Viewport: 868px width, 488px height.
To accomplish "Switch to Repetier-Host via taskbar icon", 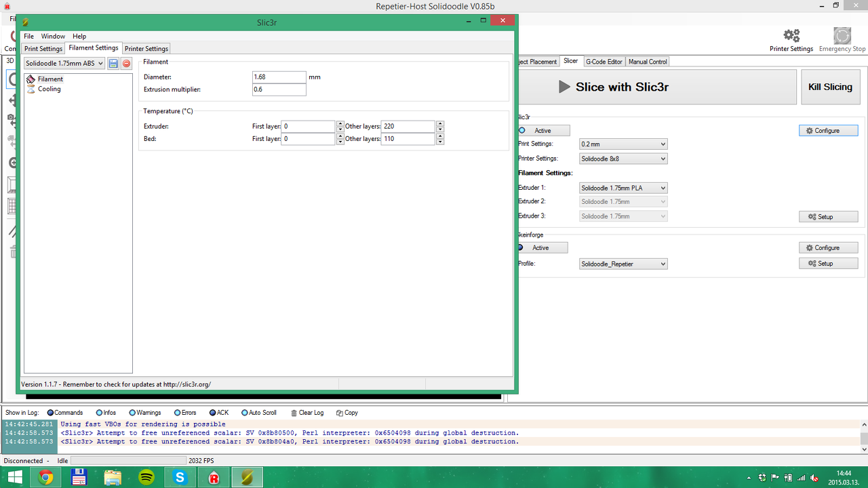I will 214,477.
